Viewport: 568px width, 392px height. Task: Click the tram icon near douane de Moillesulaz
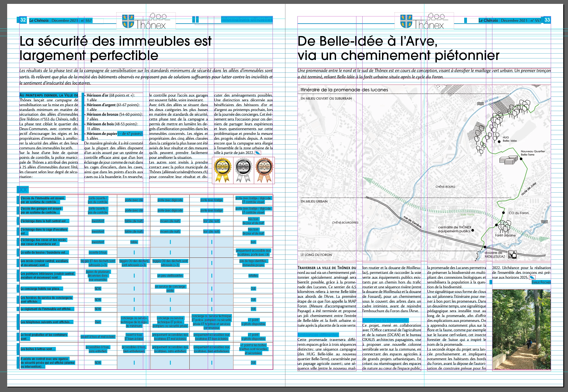[512, 255]
